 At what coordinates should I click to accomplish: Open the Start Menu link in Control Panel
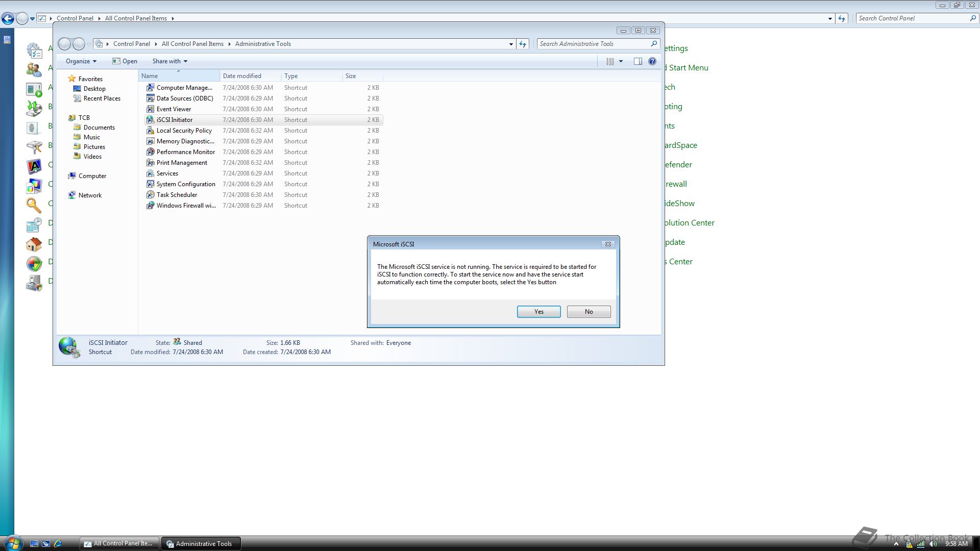[x=686, y=68]
